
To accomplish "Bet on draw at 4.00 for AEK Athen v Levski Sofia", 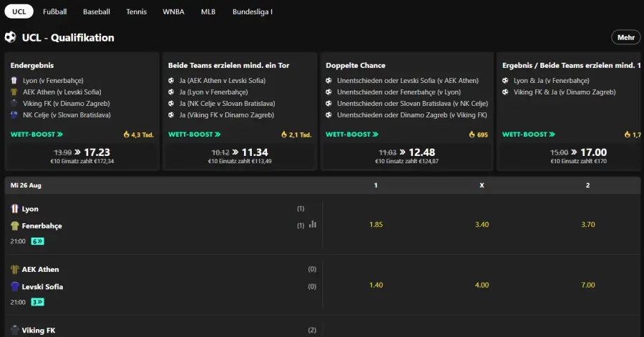I will pyautogui.click(x=482, y=285).
